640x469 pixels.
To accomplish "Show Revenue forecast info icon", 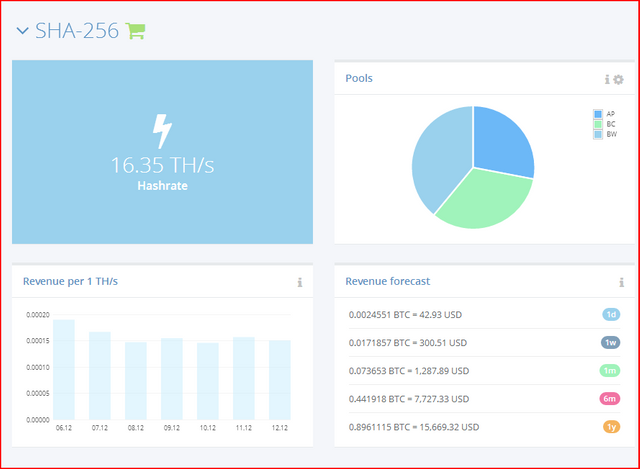I will coord(621,282).
